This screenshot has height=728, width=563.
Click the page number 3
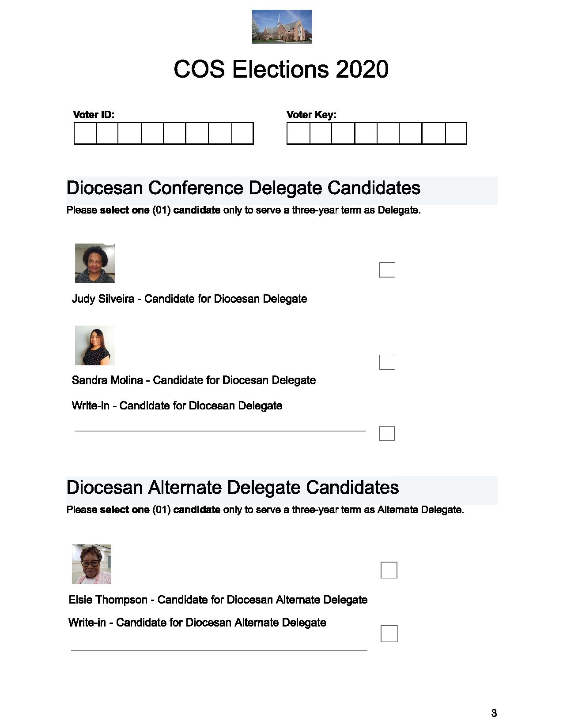(x=494, y=713)
